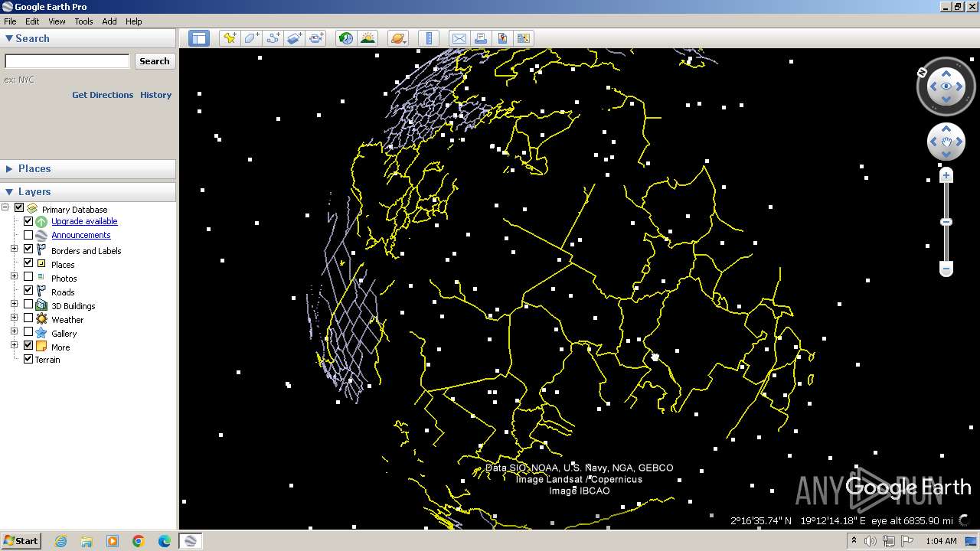Expand the Places panel header
Screen dimensions: 980x551
[88, 168]
